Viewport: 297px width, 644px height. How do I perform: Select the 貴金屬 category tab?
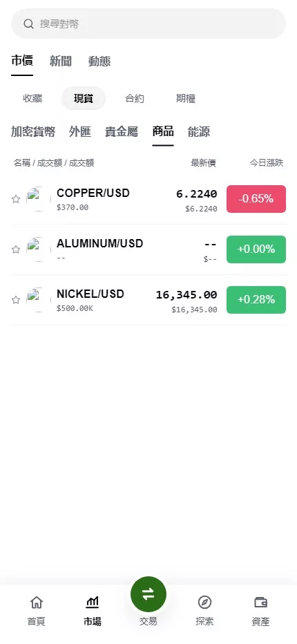pyautogui.click(x=122, y=132)
